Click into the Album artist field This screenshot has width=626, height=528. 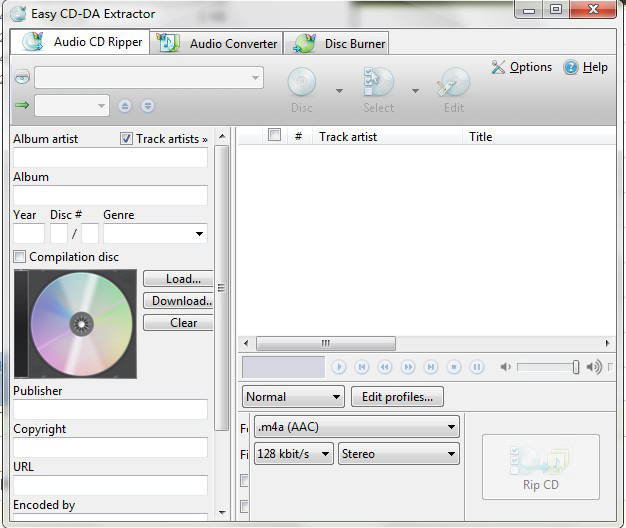click(x=111, y=158)
